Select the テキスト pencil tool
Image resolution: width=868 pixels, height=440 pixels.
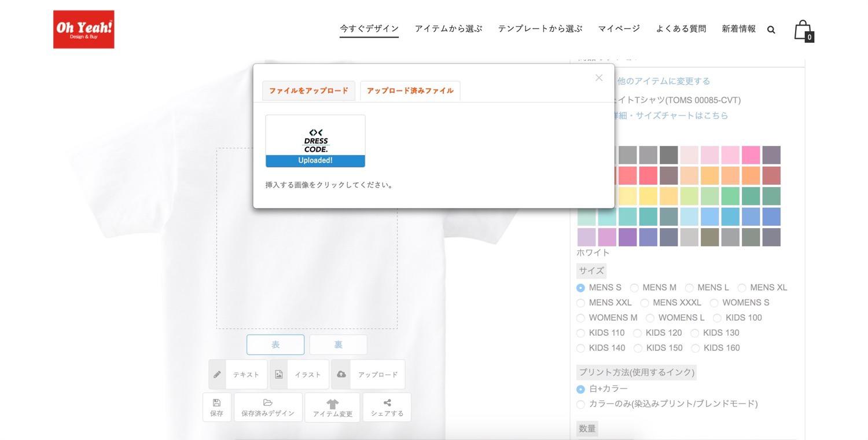pyautogui.click(x=238, y=375)
